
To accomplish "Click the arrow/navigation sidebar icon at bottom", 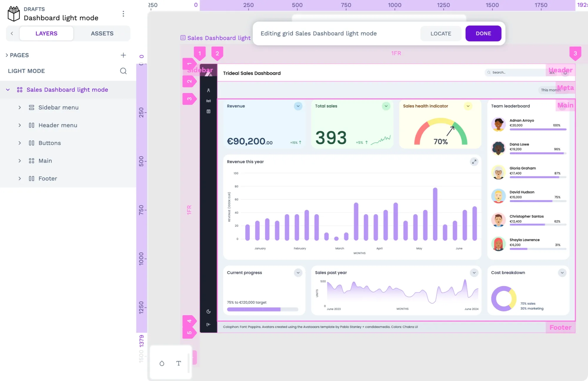I will coord(209,324).
